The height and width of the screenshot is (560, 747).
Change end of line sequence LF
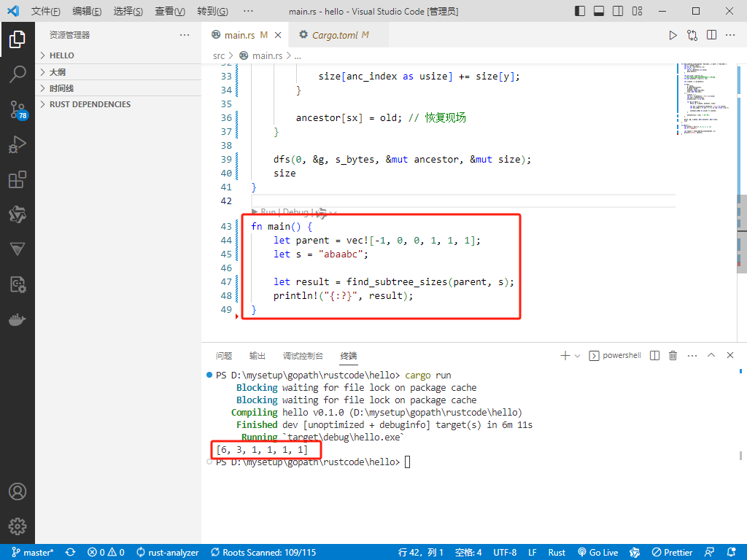point(533,553)
